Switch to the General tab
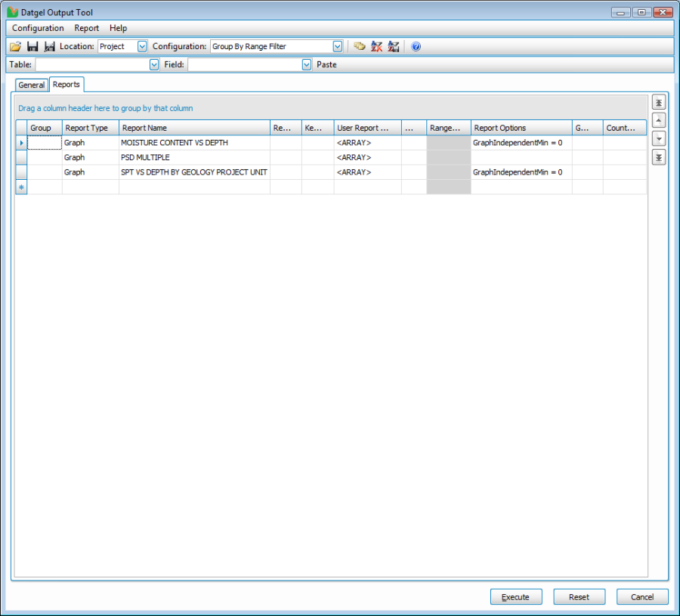Image resolution: width=680 pixels, height=616 pixels. point(32,85)
